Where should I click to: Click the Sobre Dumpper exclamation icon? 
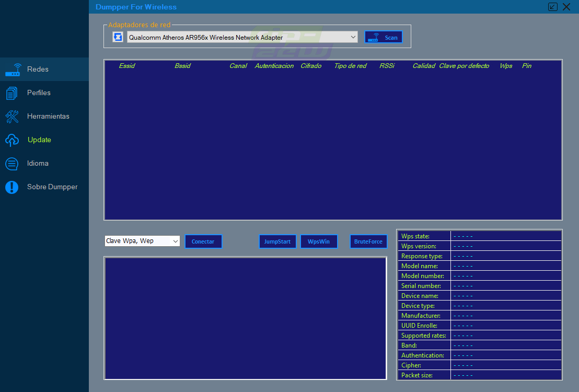pyautogui.click(x=12, y=187)
